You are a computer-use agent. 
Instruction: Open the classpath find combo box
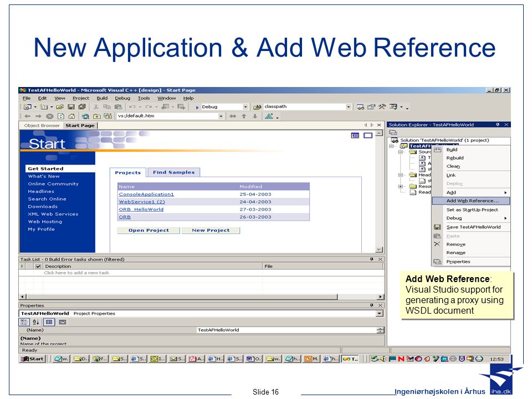click(348, 107)
